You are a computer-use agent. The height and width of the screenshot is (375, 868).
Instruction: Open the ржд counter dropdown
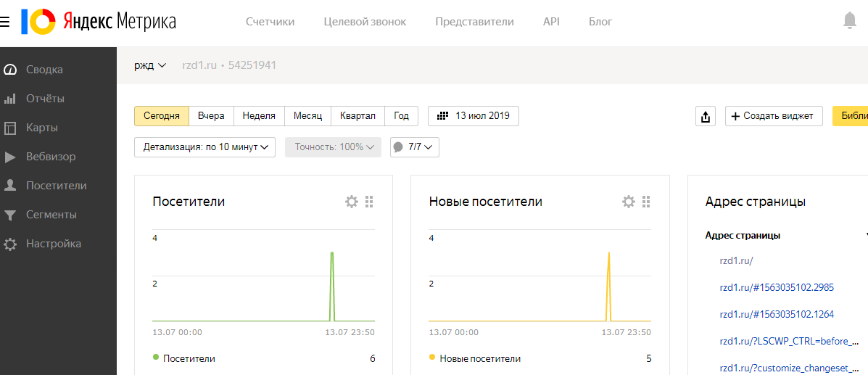pos(150,65)
